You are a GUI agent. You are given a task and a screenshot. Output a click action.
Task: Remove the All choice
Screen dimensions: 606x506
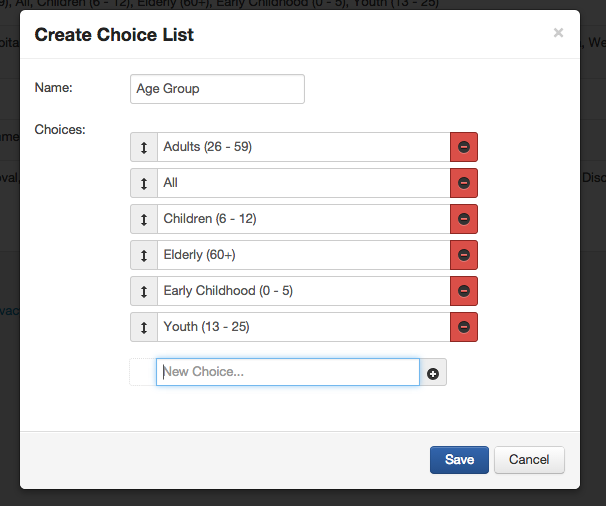(463, 183)
